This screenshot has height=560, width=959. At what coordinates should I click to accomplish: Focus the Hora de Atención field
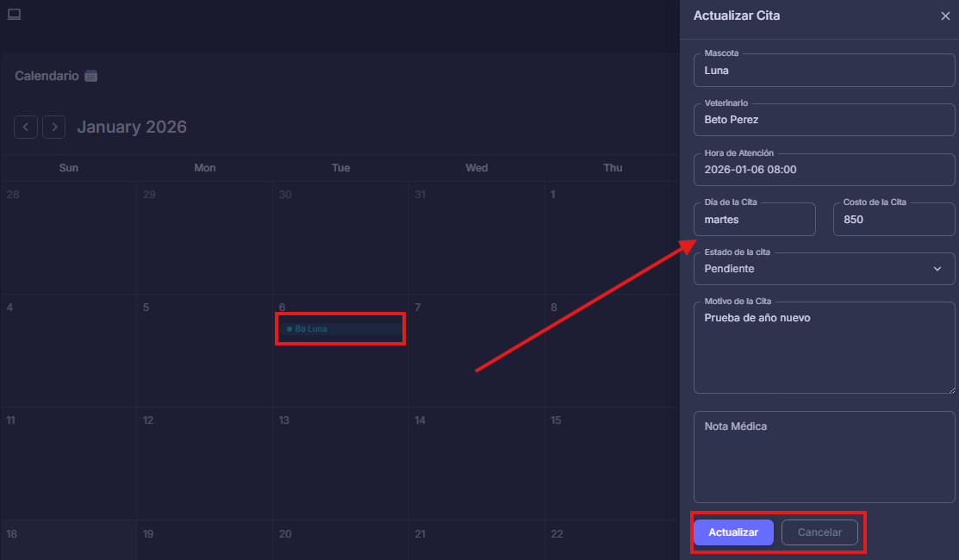[824, 170]
